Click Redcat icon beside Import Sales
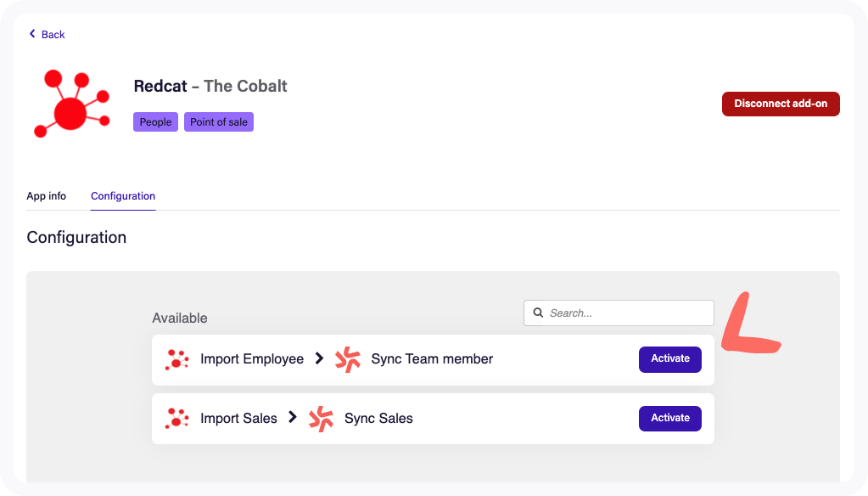The image size is (868, 496). click(177, 419)
